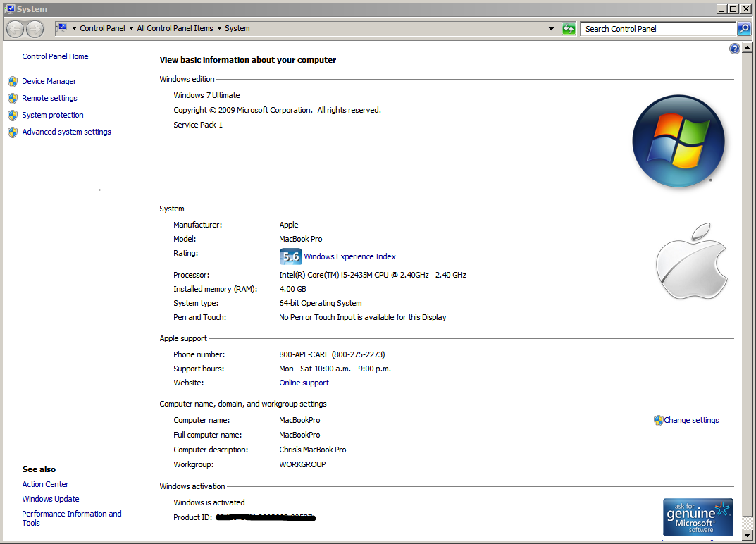Click the 'View basic information about your computer' heading
Viewport: 756px width, 544px height.
pyautogui.click(x=248, y=60)
